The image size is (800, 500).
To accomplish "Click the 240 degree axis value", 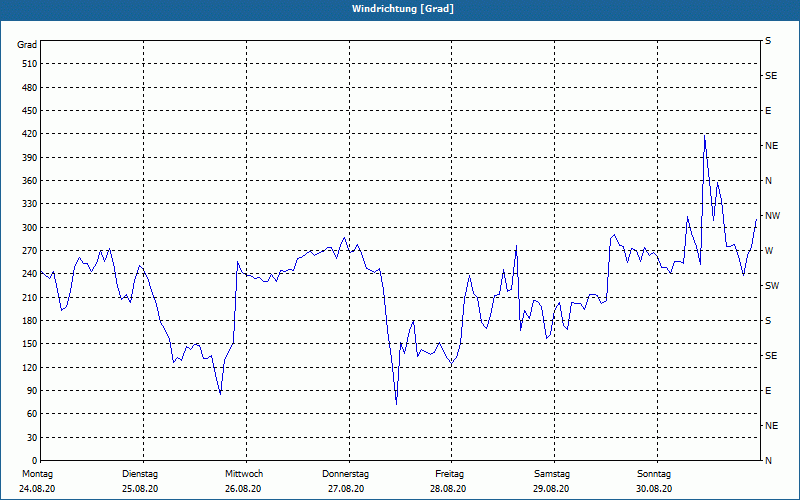I will coord(30,274).
